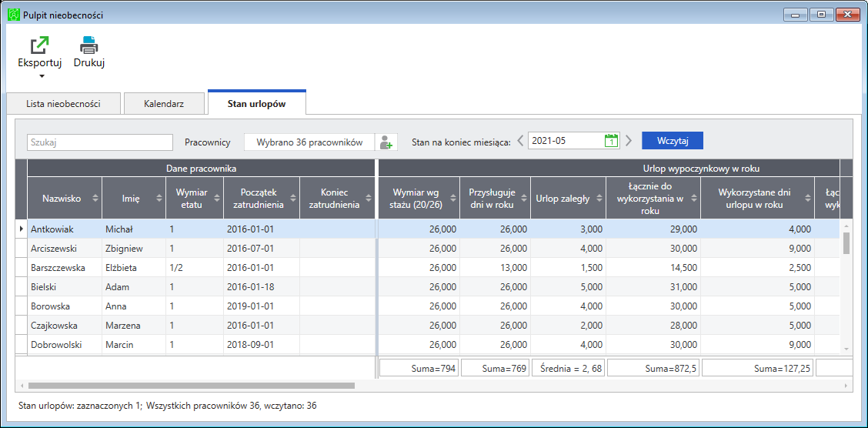Viewport: 868px width, 428px height.
Task: Open the dropdown arrow under Eksportuj
Action: (41, 76)
